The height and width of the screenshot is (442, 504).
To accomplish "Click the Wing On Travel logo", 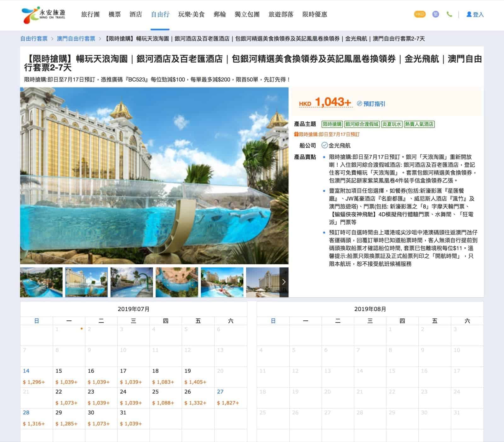I will 43,14.
